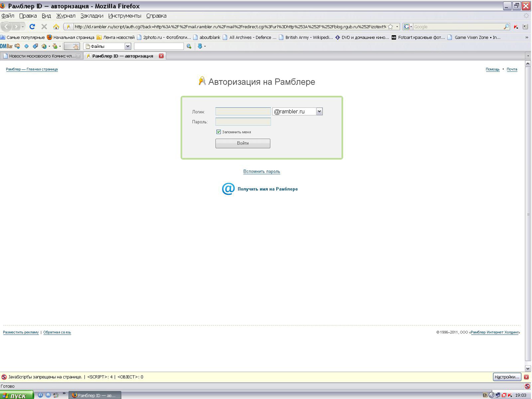The image size is (532, 399).
Task: Open the Windows Пуск start button
Action: (17, 395)
